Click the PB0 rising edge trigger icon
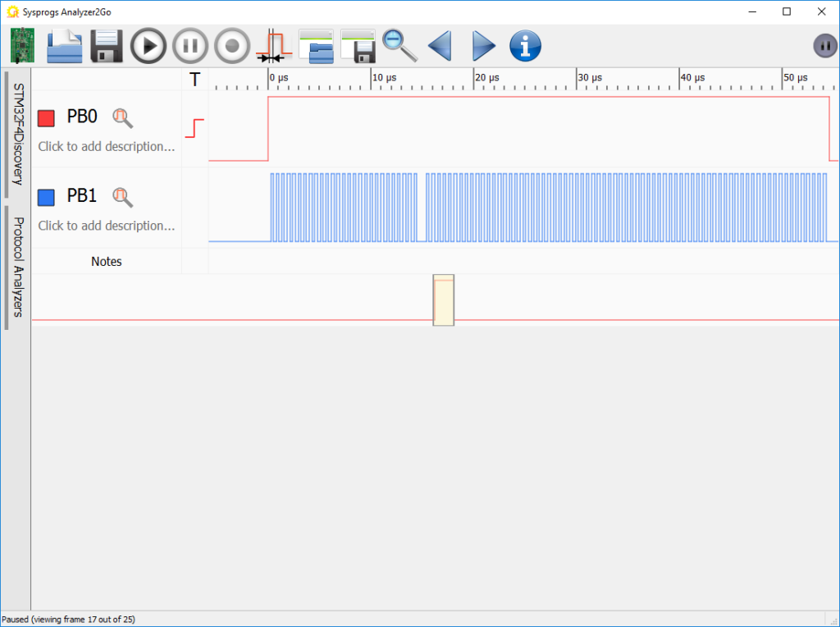Screen dimensions: 840x627 pos(194,129)
